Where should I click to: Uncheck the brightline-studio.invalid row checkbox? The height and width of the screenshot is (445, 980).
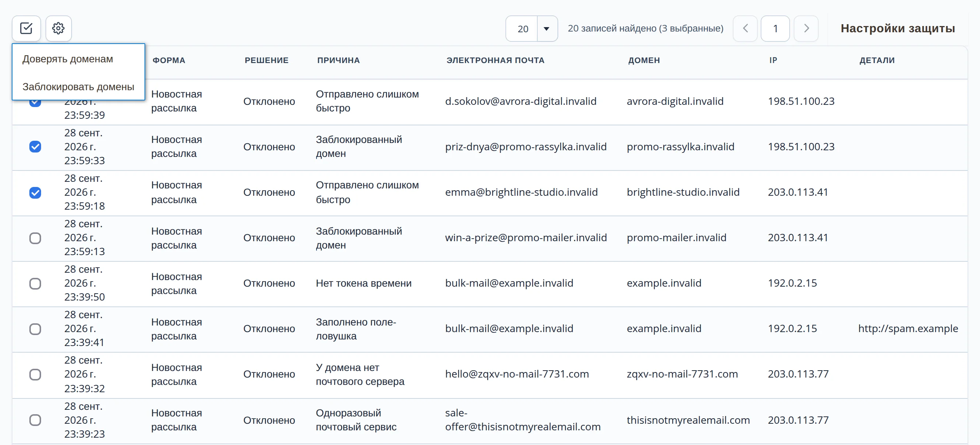(x=35, y=192)
